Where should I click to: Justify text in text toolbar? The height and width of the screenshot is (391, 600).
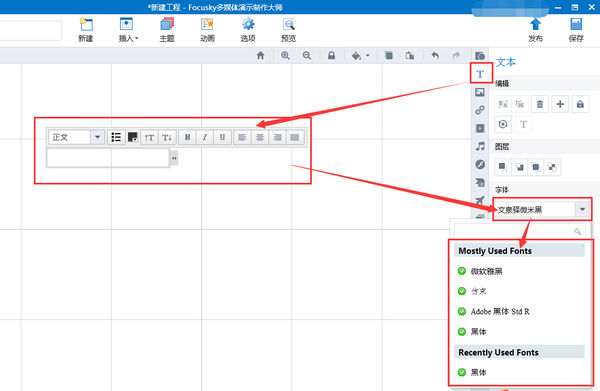[295, 137]
